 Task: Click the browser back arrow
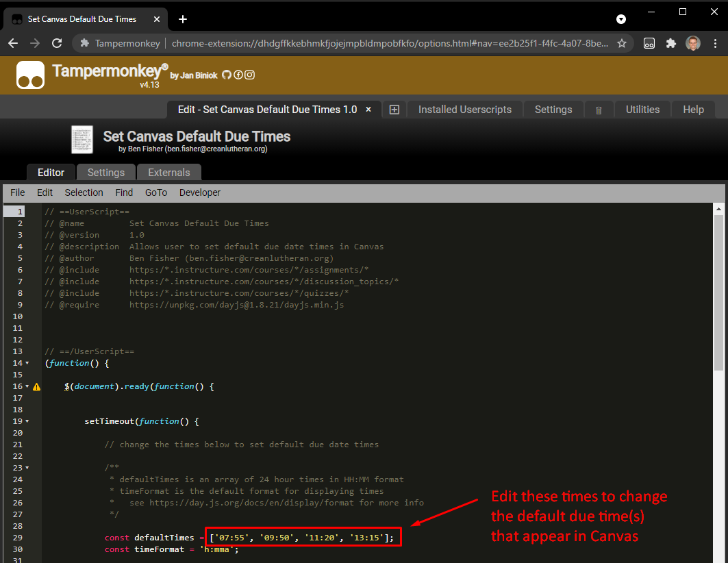tap(13, 43)
